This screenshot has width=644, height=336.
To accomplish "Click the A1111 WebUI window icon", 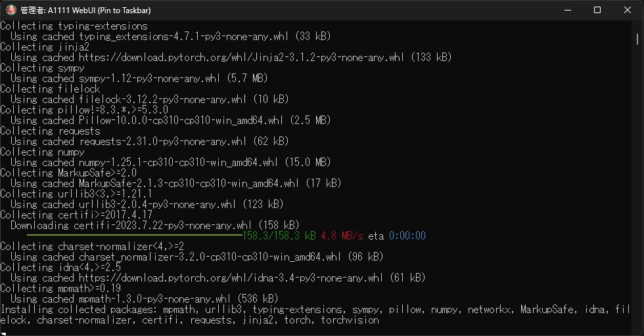I will click(11, 10).
